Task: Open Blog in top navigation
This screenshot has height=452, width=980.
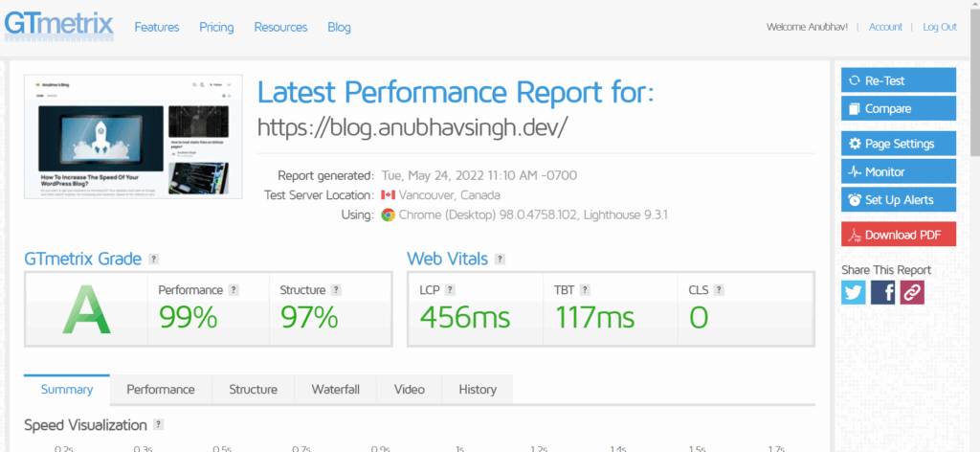Action: pyautogui.click(x=340, y=28)
